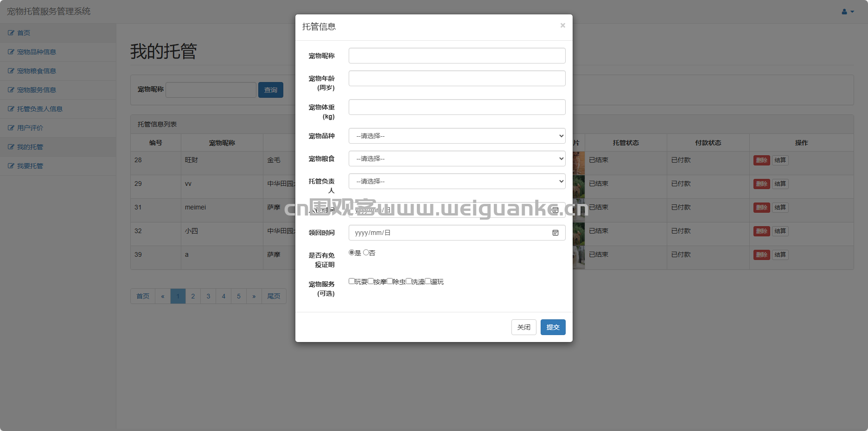Click the icon beside 宠物品种信息

tap(11, 52)
